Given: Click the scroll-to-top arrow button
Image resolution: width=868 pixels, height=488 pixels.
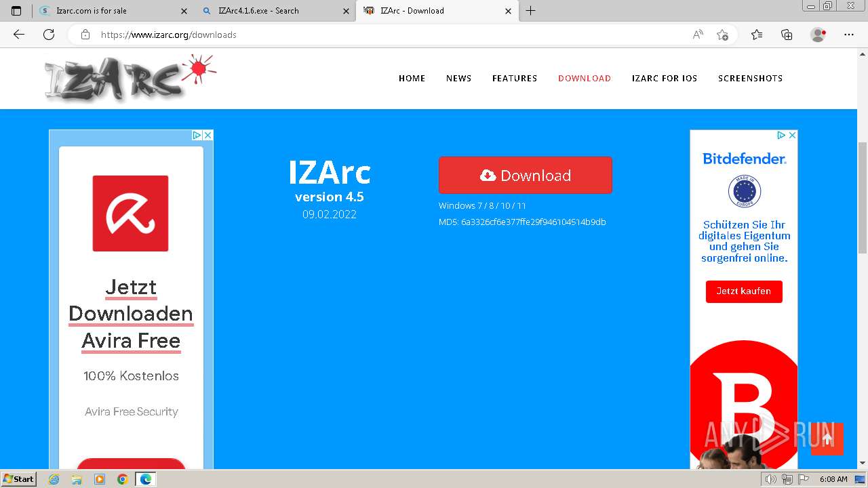Looking at the screenshot, I should pos(827,439).
